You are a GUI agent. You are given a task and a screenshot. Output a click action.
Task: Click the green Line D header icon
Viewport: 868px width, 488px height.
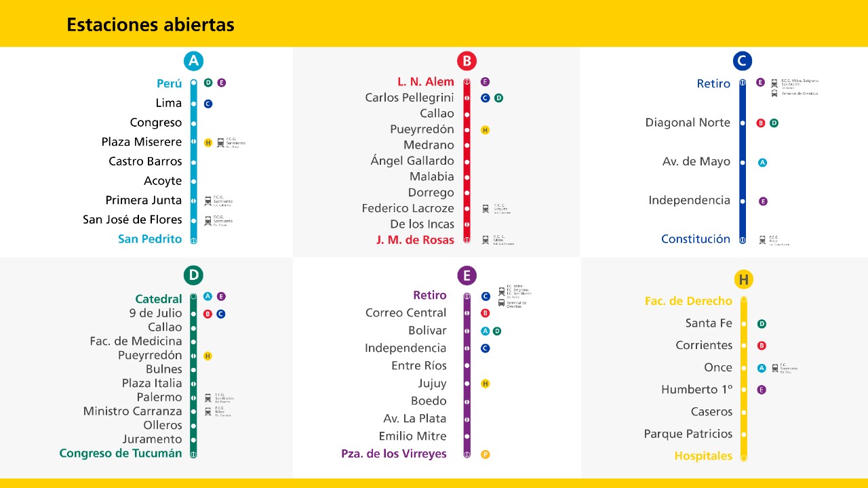(x=193, y=275)
